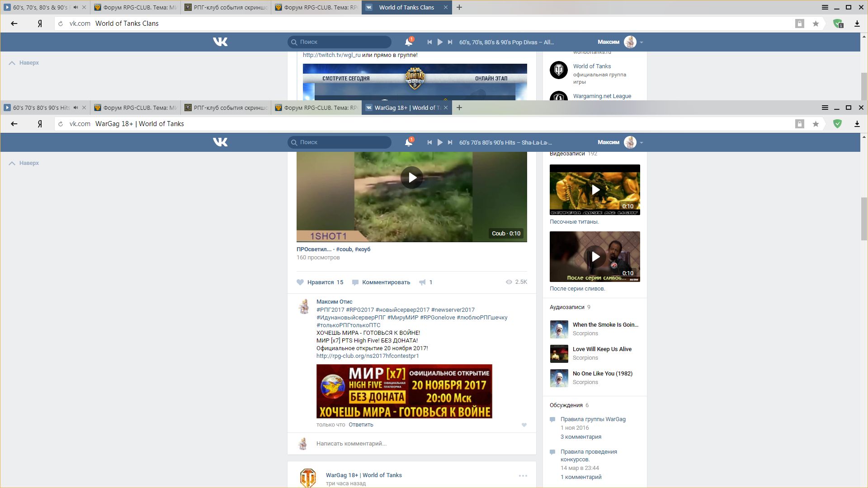The image size is (868, 488).
Task: Click the VK logo in lower window
Action: pyautogui.click(x=220, y=142)
